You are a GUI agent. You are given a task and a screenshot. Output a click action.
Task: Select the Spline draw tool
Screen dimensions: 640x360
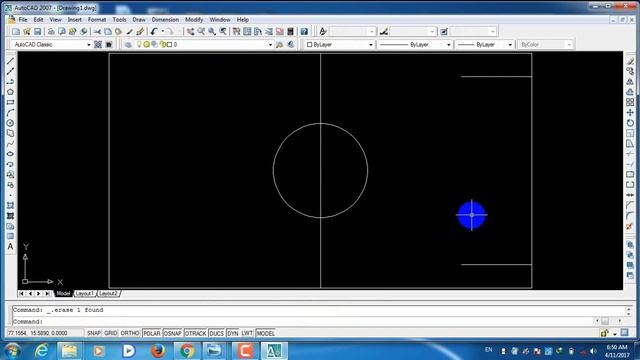point(10,144)
